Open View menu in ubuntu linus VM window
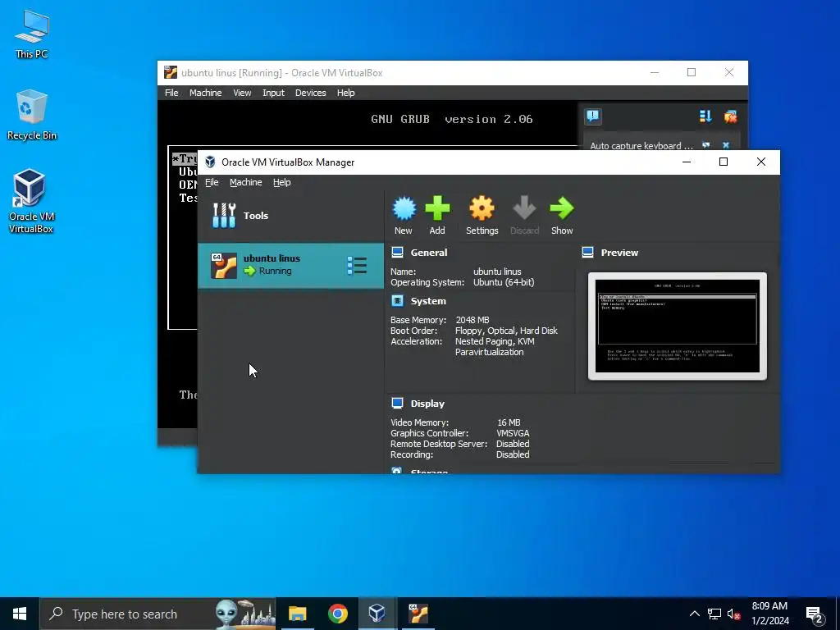 [242, 93]
